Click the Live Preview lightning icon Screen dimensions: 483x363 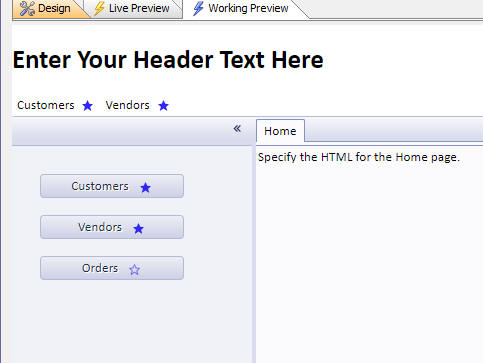(99, 8)
